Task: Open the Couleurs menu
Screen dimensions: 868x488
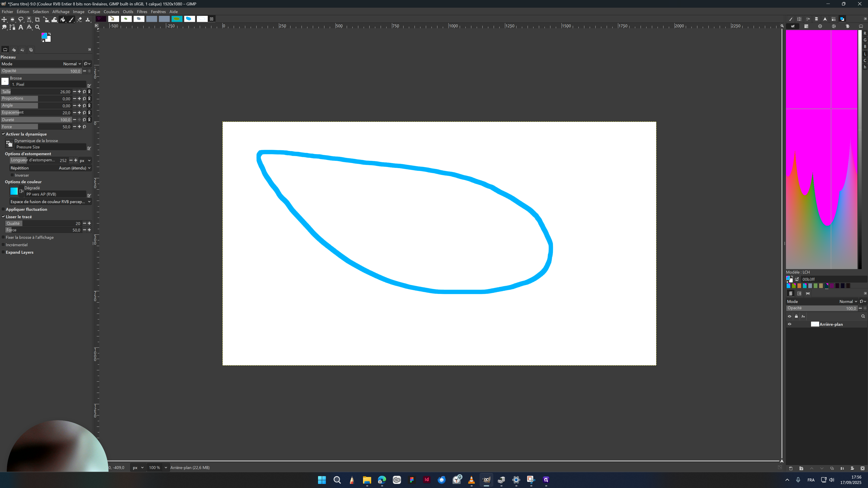Action: pos(111,12)
